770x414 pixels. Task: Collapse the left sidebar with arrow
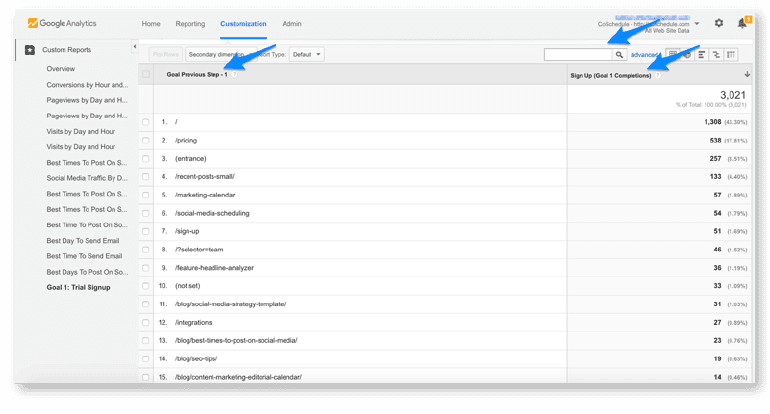click(135, 47)
